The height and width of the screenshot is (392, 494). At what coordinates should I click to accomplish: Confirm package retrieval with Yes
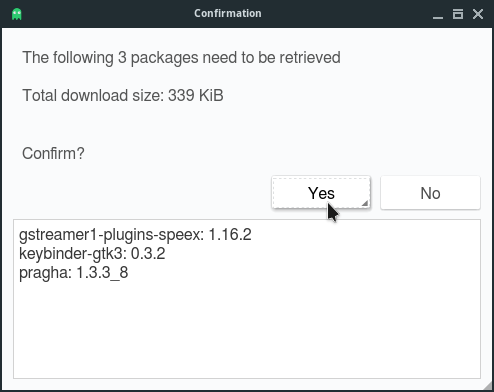[321, 193]
